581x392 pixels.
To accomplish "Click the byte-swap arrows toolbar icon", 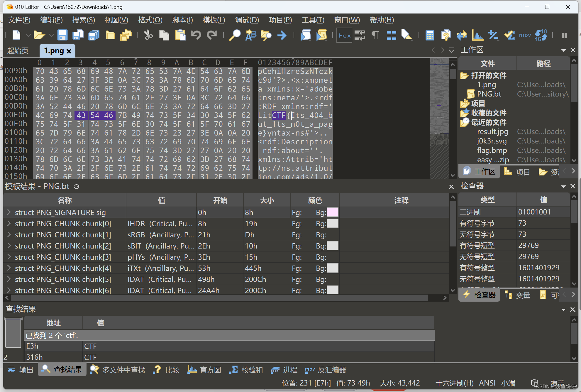I will click(x=462, y=35).
